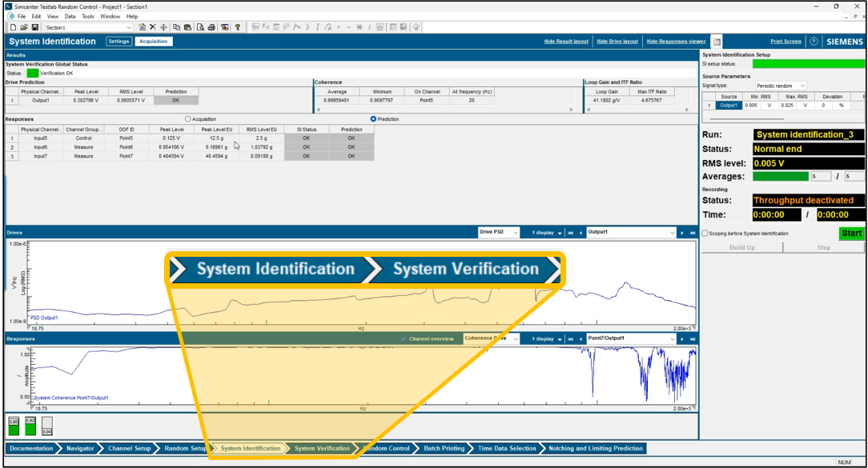Click the Averages green progress bar
The height and width of the screenshot is (468, 868).
pyautogui.click(x=780, y=176)
